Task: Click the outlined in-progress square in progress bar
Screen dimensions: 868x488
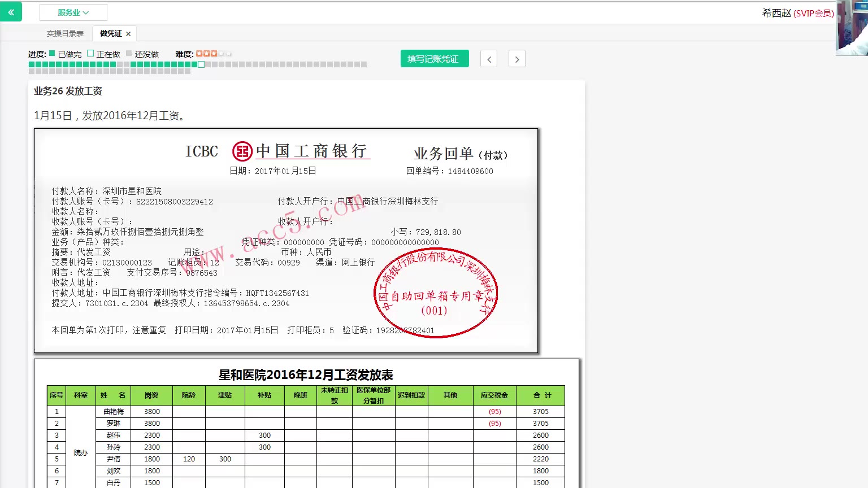Action: (x=201, y=64)
